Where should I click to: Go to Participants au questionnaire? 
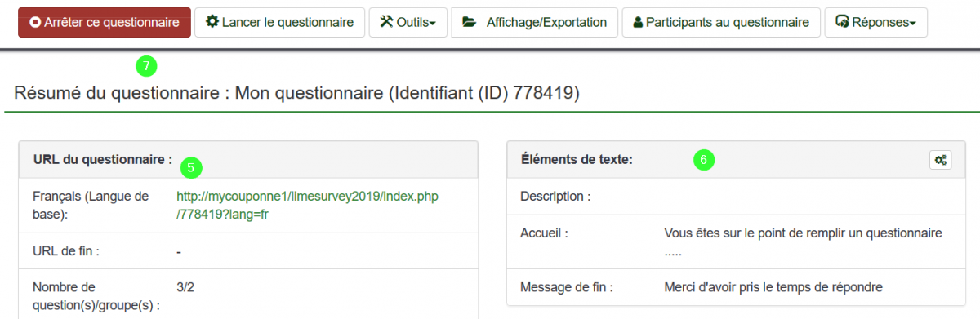point(728,23)
